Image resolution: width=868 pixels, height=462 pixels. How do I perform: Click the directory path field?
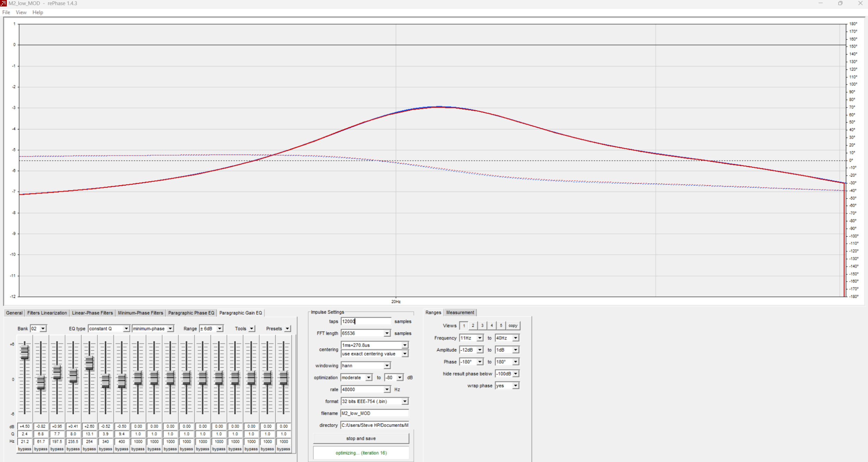tap(375, 425)
